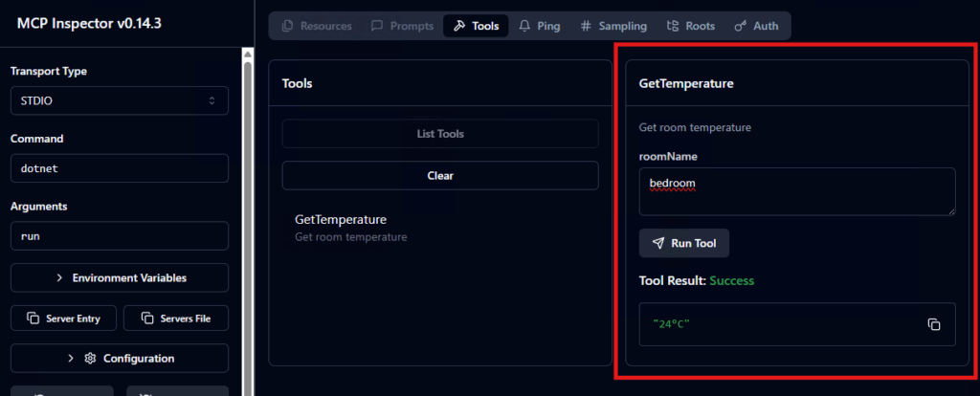
Task: Select the Tools tab
Action: (x=476, y=26)
